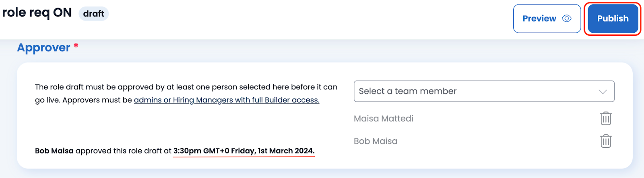Select the "role req ON" title

click(37, 13)
